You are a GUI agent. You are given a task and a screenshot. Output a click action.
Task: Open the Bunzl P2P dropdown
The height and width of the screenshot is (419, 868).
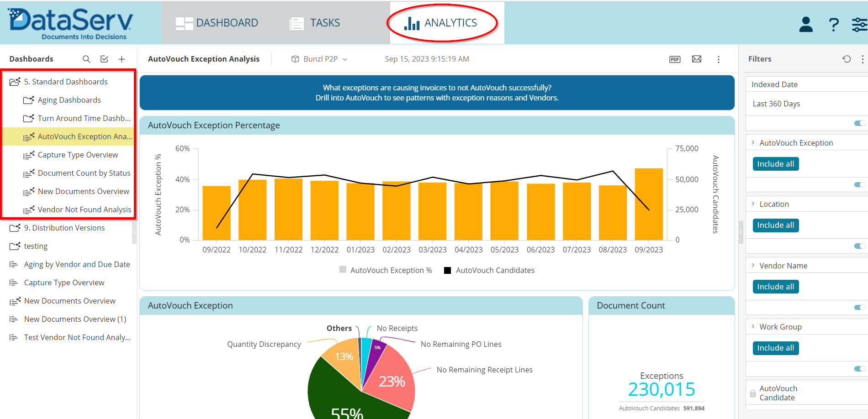tap(320, 59)
